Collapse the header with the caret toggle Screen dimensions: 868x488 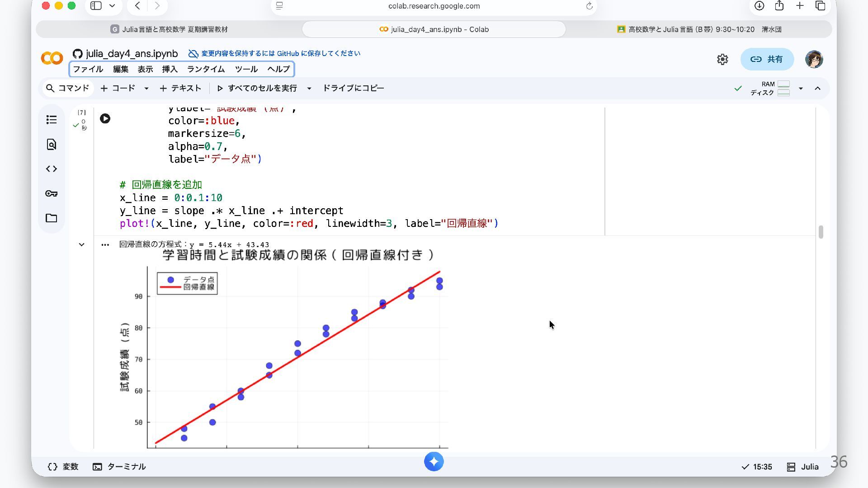click(x=817, y=89)
